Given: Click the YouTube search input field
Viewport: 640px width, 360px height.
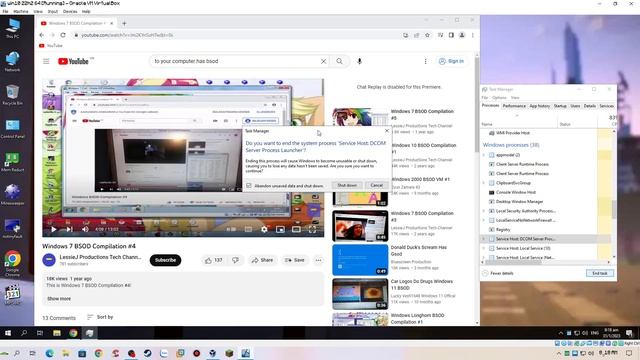Looking at the screenshot, I should 235,61.
